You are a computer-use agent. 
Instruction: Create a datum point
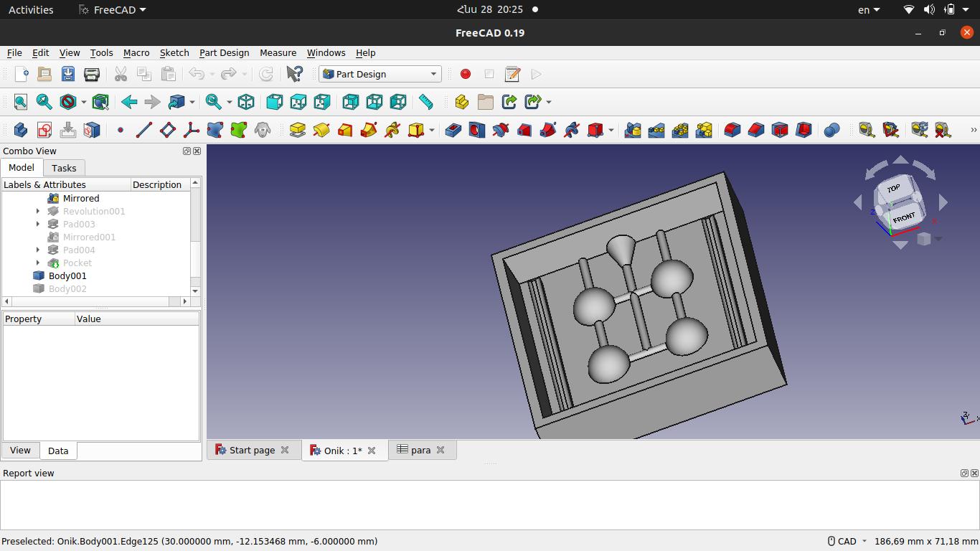[x=121, y=130]
